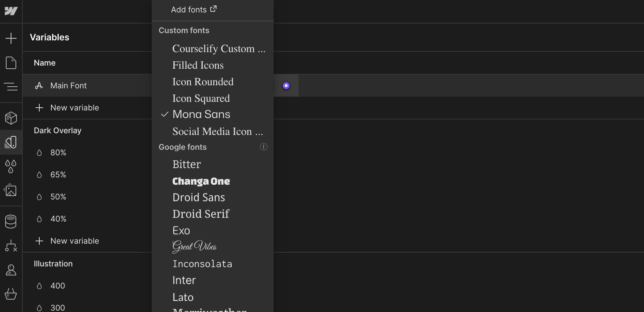The width and height of the screenshot is (644, 312).
Task: Open the Navigator panel icon
Action: click(11, 86)
